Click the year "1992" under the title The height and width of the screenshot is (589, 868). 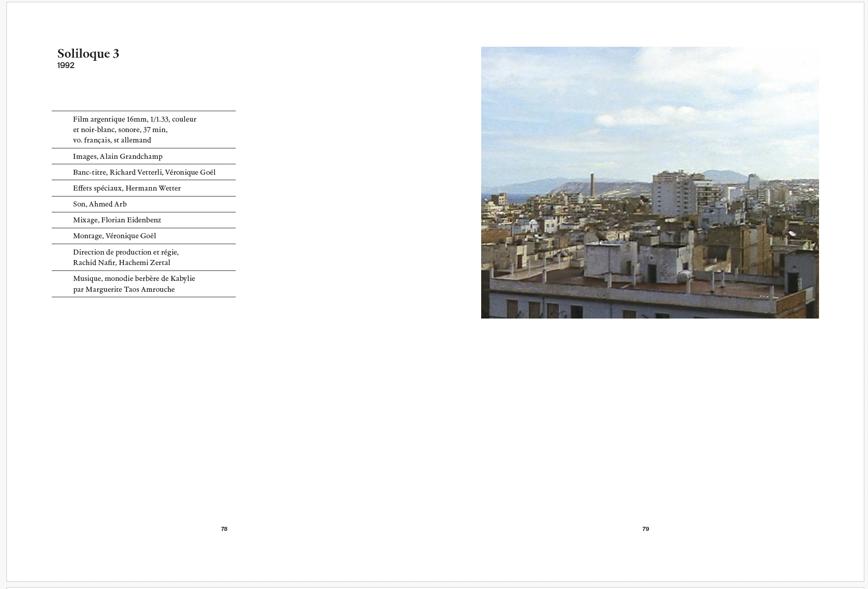66,65
